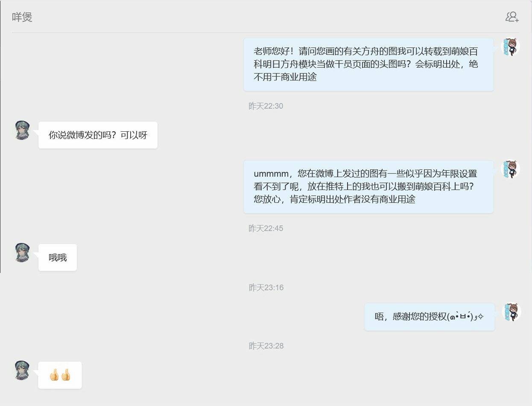Click avatar beside the 感谢您的授权 message
532x406 pixels.
pyautogui.click(x=511, y=312)
